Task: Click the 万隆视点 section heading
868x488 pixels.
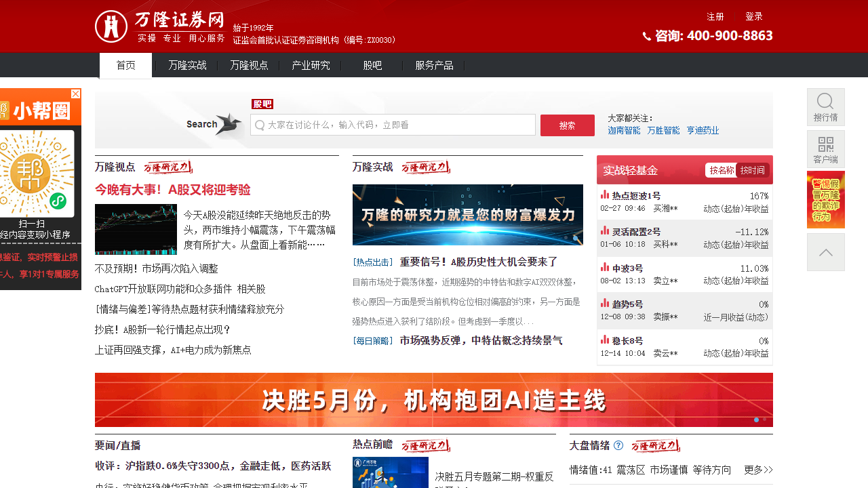Action: tap(115, 167)
